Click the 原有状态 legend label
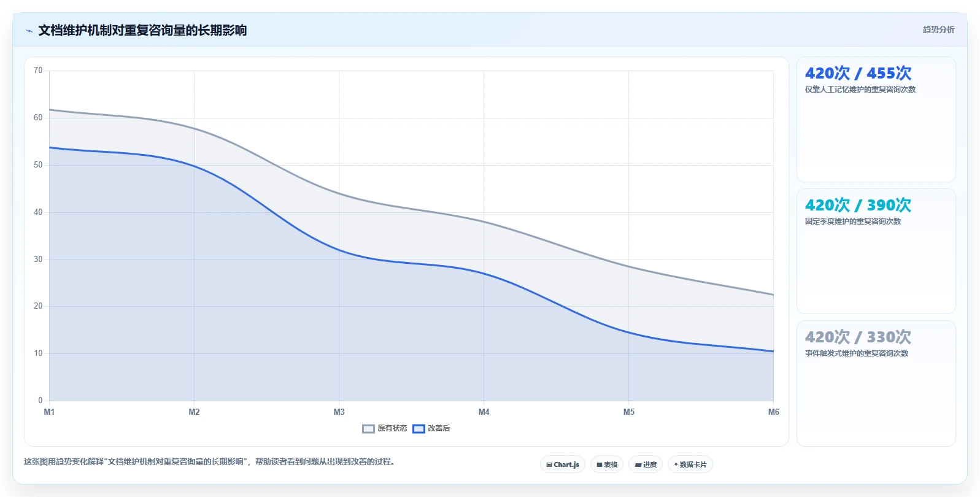This screenshot has width=980, height=497. click(392, 428)
